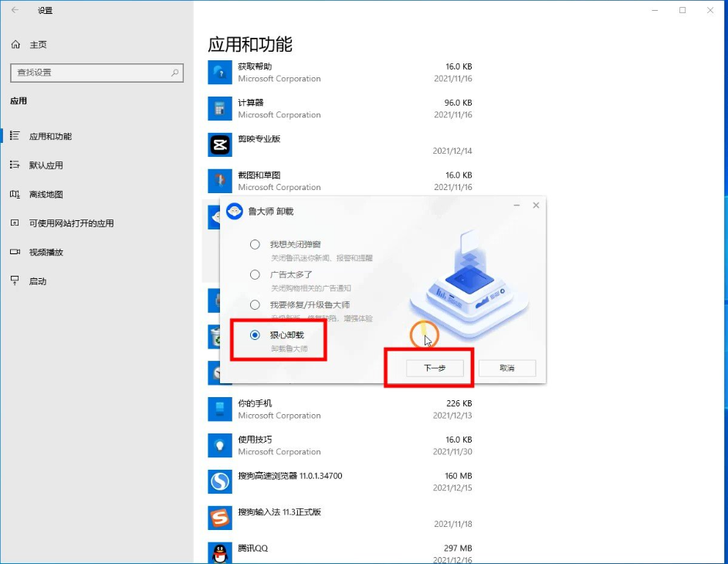Open 可使用网站打开的应用 in the sidebar
Screen dimensions: 728x564
[72, 223]
